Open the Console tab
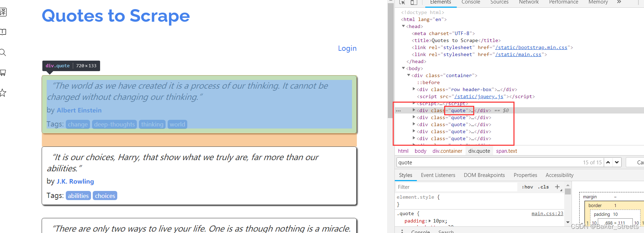The width and height of the screenshot is (644, 233). tap(471, 2)
